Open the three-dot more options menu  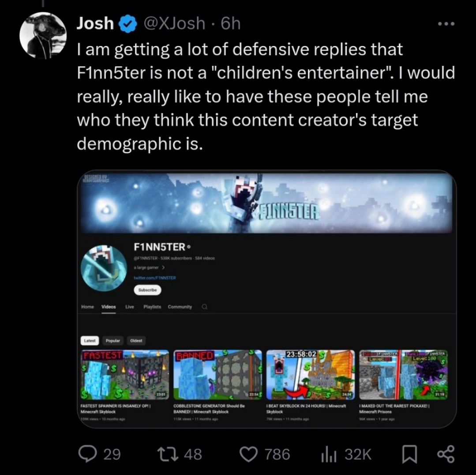446,24
